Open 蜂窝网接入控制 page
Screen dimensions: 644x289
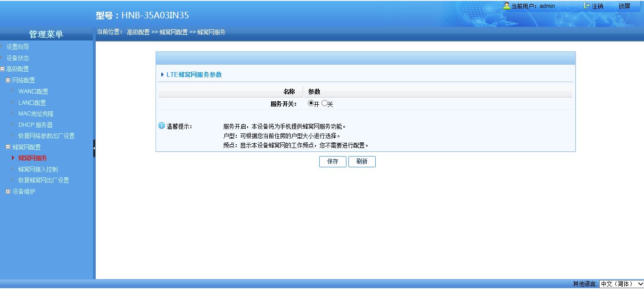[x=38, y=169]
